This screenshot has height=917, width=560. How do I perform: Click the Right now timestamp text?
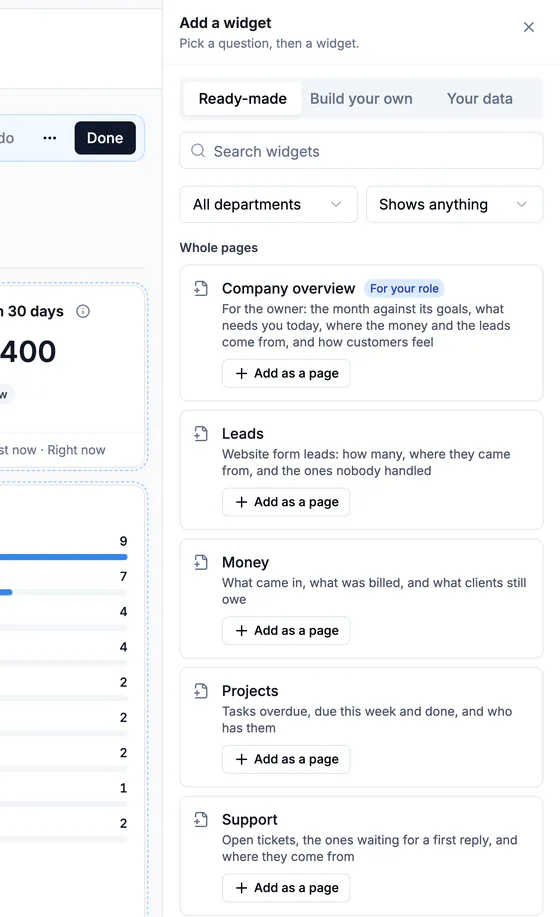pos(77,450)
